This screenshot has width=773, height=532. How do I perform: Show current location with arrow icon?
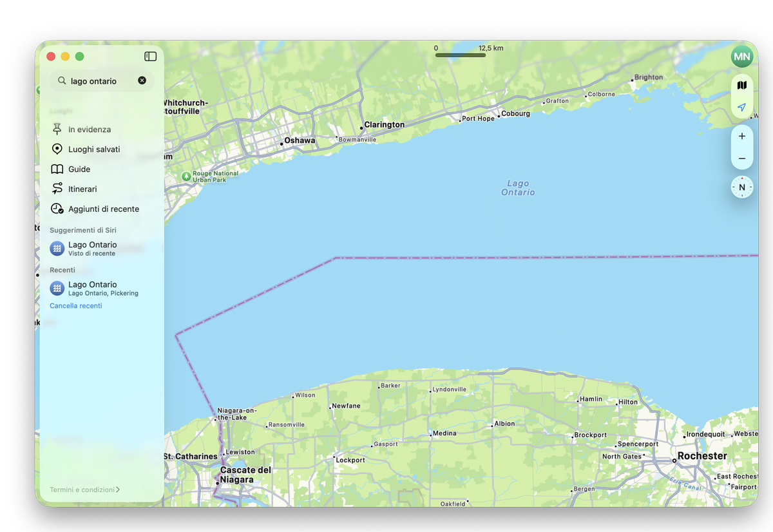[742, 108]
